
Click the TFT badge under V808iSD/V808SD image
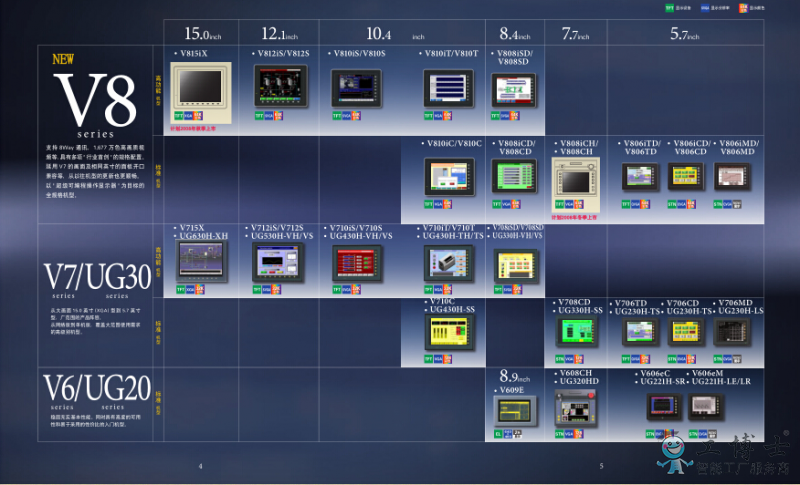coord(495,116)
